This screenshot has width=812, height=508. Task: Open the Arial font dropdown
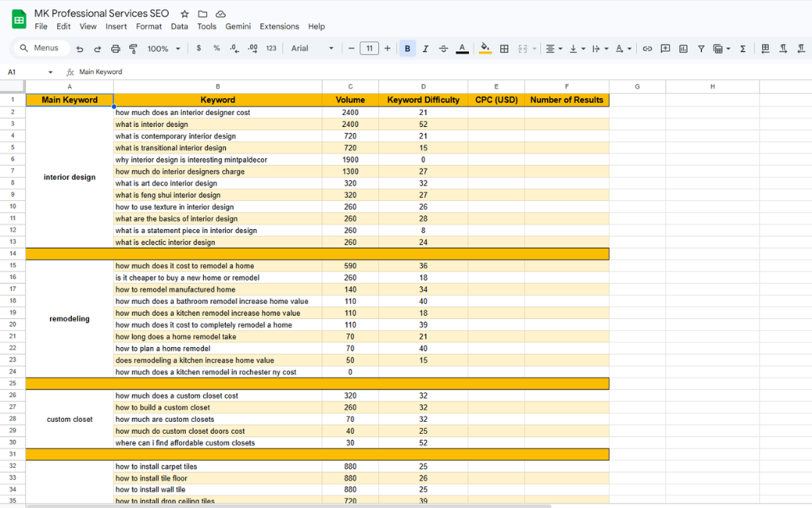(x=312, y=48)
